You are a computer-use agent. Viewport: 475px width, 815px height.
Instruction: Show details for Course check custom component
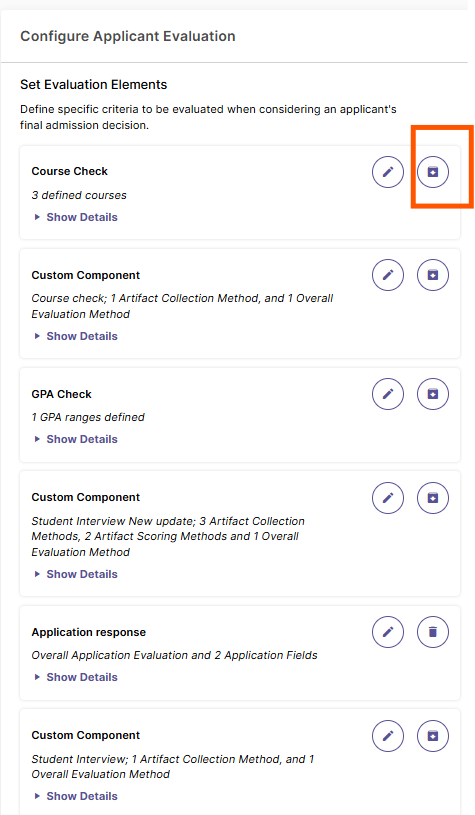(x=76, y=336)
